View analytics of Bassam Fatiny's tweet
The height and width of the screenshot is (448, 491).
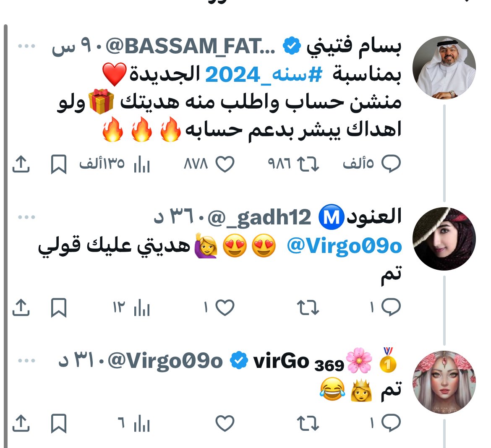pyautogui.click(x=141, y=164)
